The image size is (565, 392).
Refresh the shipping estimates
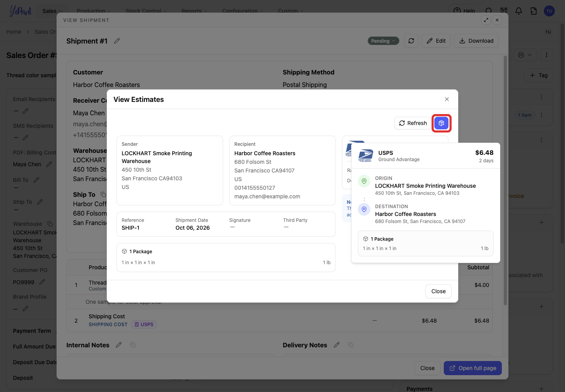pyautogui.click(x=413, y=123)
